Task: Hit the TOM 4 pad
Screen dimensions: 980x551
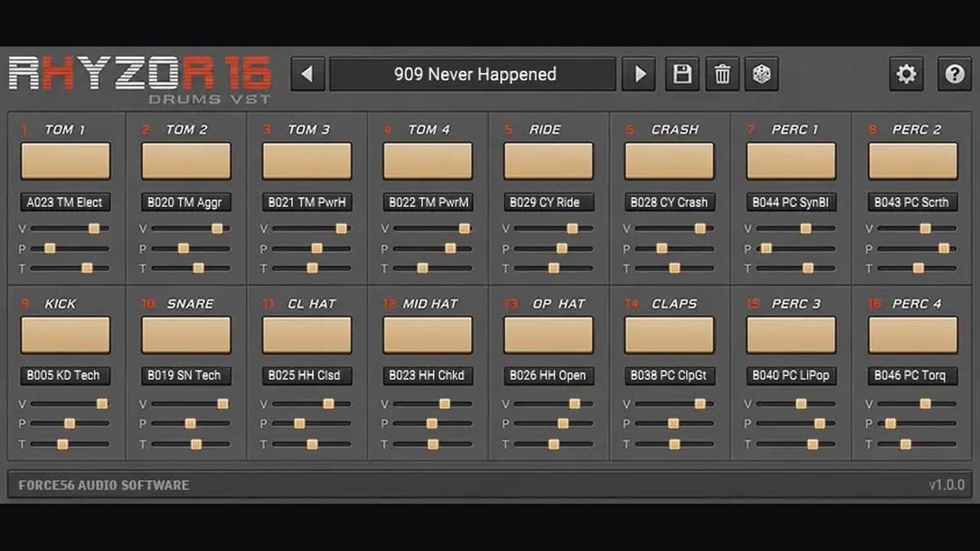Action: click(x=428, y=161)
